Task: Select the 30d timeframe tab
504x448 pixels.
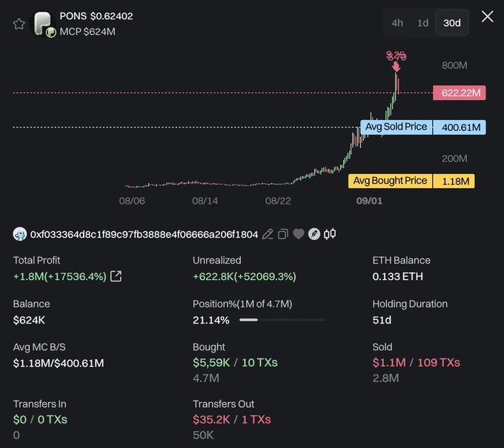Action: click(x=452, y=23)
